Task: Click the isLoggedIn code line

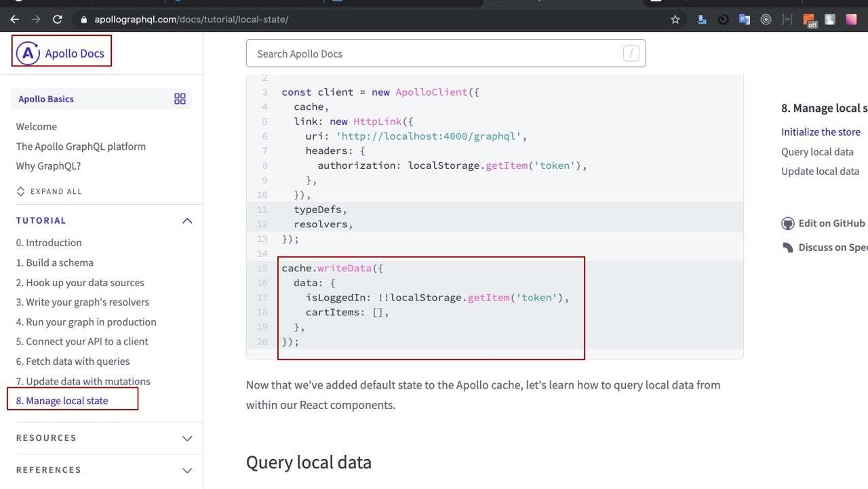Action: click(x=437, y=298)
